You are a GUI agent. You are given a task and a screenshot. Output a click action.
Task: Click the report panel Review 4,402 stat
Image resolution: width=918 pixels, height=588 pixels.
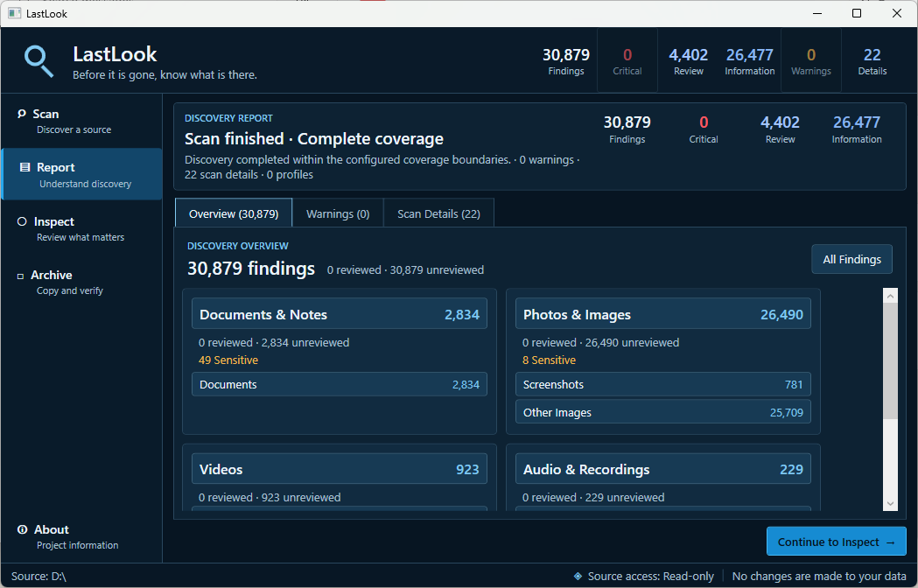point(780,129)
